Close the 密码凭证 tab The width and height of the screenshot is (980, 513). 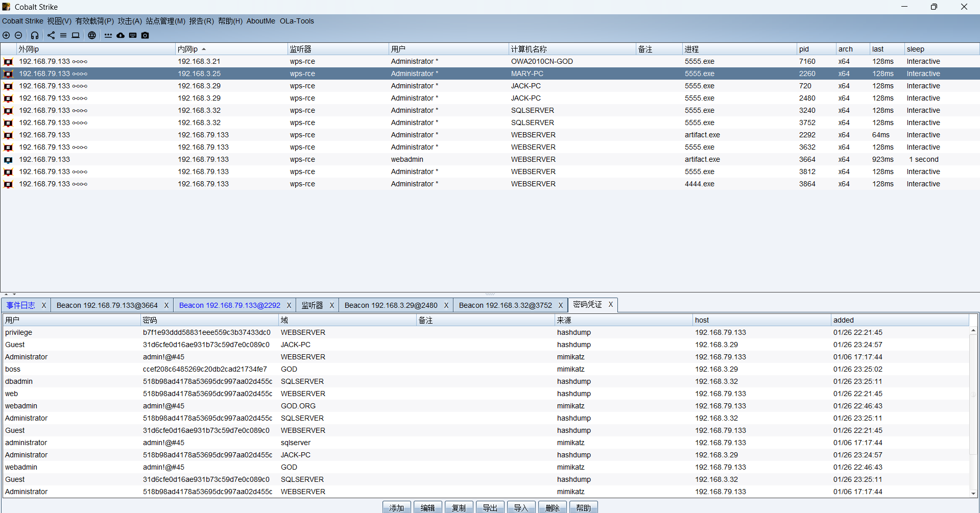coord(611,304)
